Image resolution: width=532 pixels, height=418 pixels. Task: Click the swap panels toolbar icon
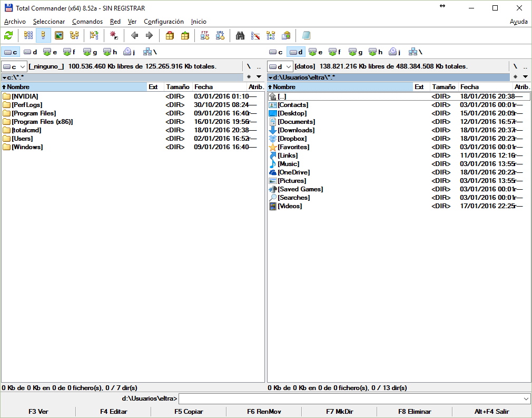tap(94, 35)
